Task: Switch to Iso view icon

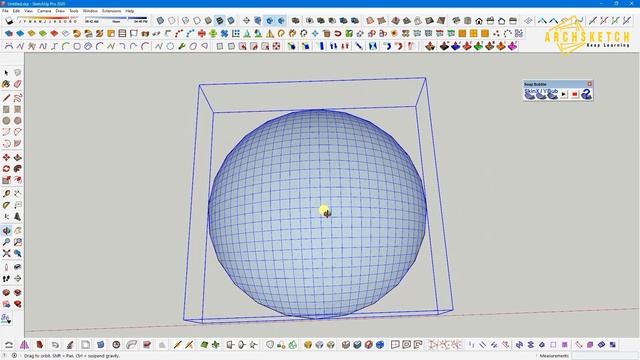Action: coord(456,20)
